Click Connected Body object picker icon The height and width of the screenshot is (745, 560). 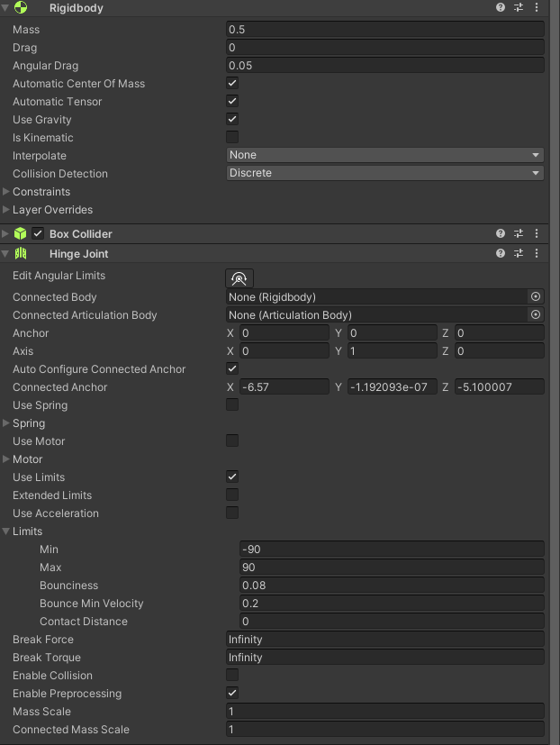536,296
